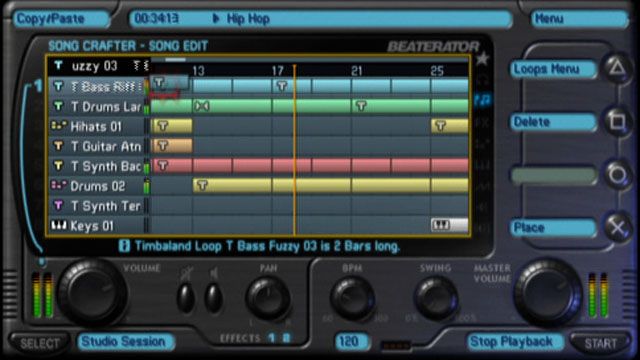
Task: Click the T icon on the Drums Lar clip at bar 21
Action: [360, 106]
